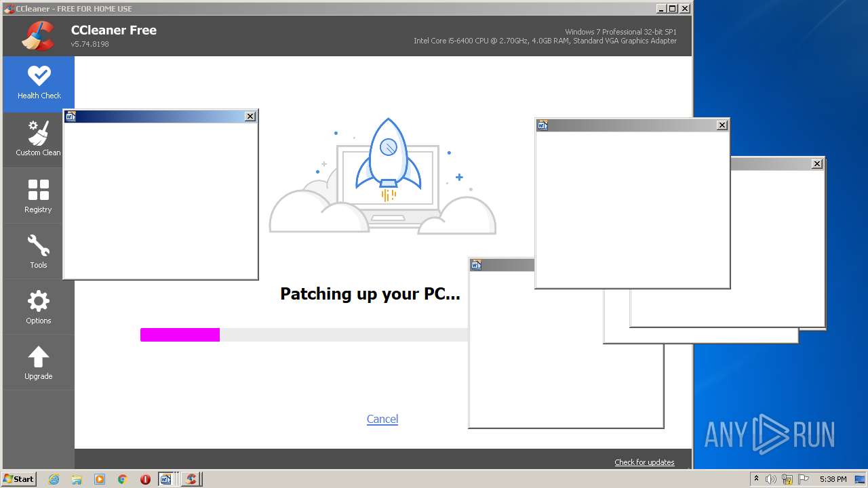Screen dimensions: 868x488
Task: Switch to CCleaner taskbar button
Action: tap(191, 479)
